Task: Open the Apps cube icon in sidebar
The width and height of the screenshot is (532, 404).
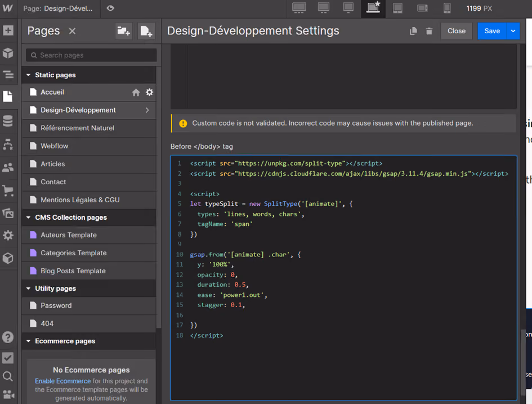Action: click(x=8, y=258)
